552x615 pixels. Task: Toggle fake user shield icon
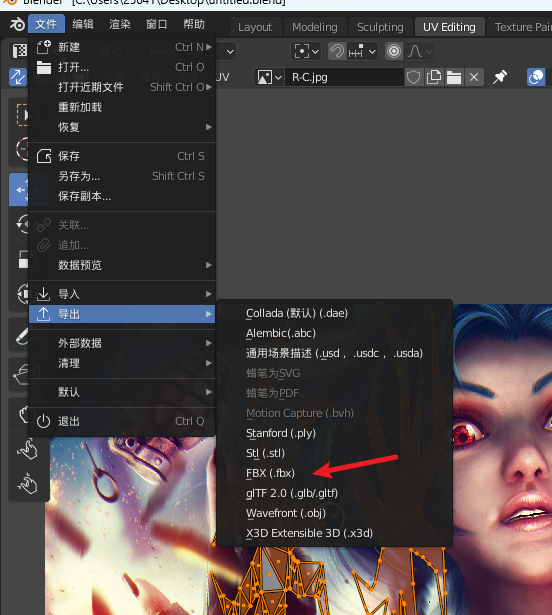(x=414, y=77)
